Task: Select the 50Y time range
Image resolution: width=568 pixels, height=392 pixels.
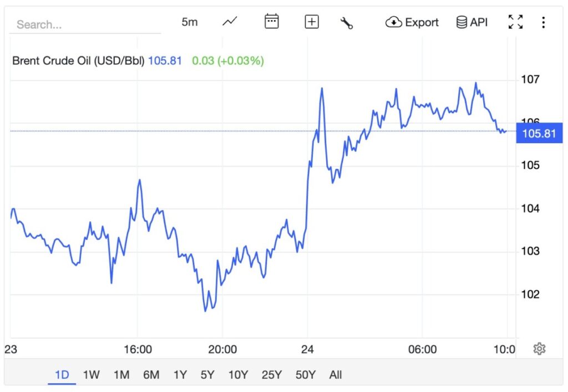Action: tap(305, 375)
